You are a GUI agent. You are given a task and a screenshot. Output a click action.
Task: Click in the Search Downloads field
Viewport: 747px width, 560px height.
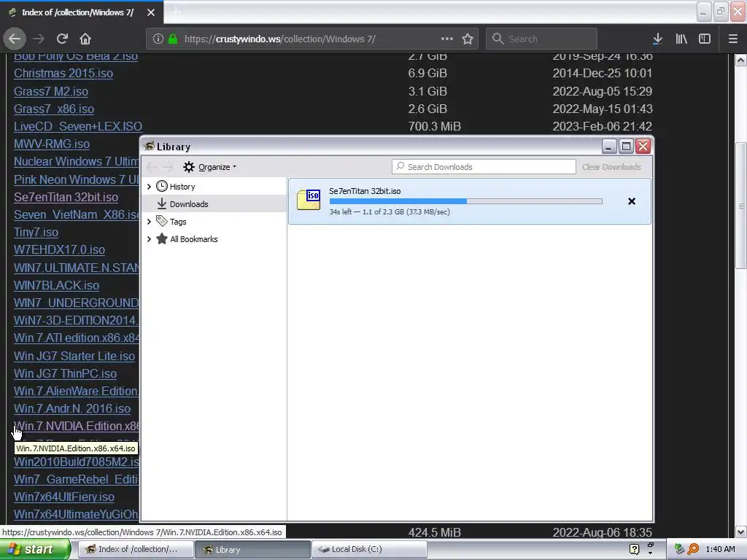tap(484, 167)
